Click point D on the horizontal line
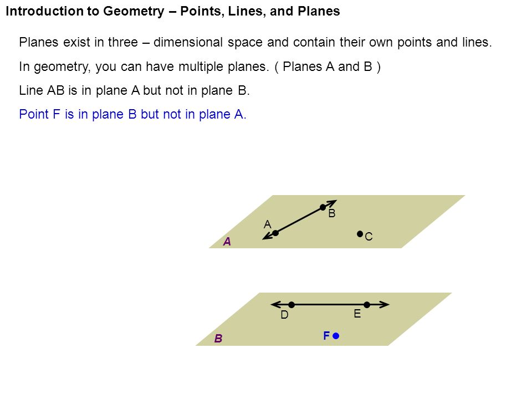Image resolution: width=532 pixels, height=399 pixels. 291,305
